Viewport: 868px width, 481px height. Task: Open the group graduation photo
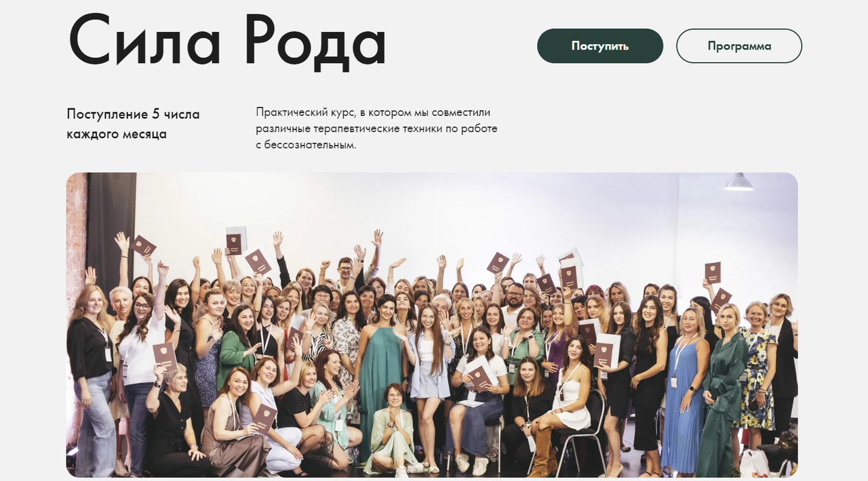(x=432, y=325)
